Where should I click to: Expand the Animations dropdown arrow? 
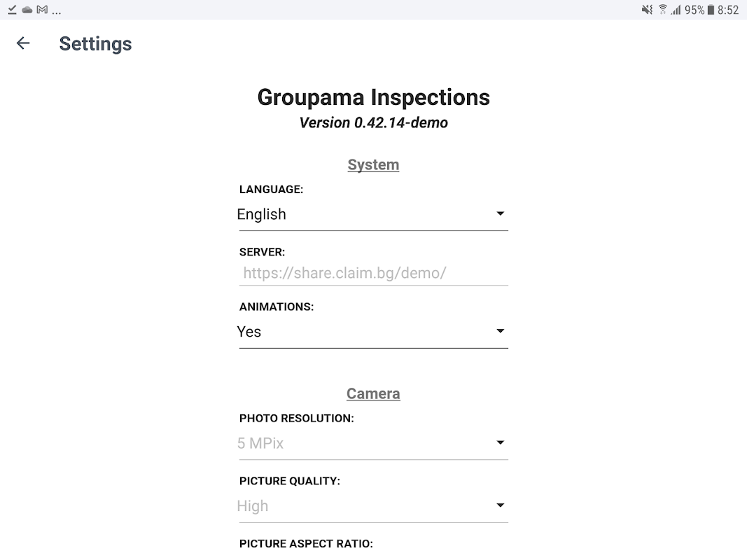500,331
